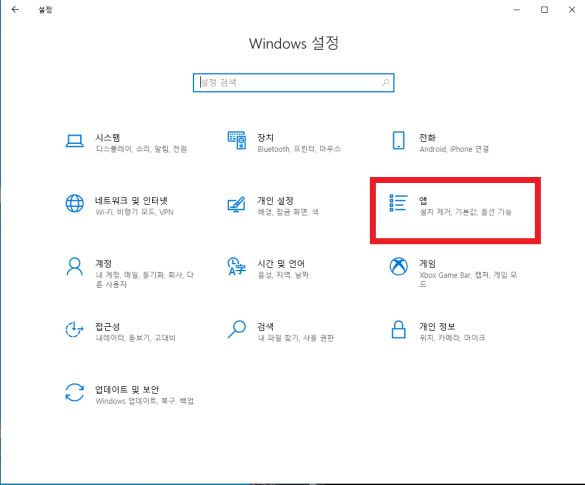The height and width of the screenshot is (485, 585).
Task: Click inside the 설정 검색 input field
Action: [x=294, y=82]
